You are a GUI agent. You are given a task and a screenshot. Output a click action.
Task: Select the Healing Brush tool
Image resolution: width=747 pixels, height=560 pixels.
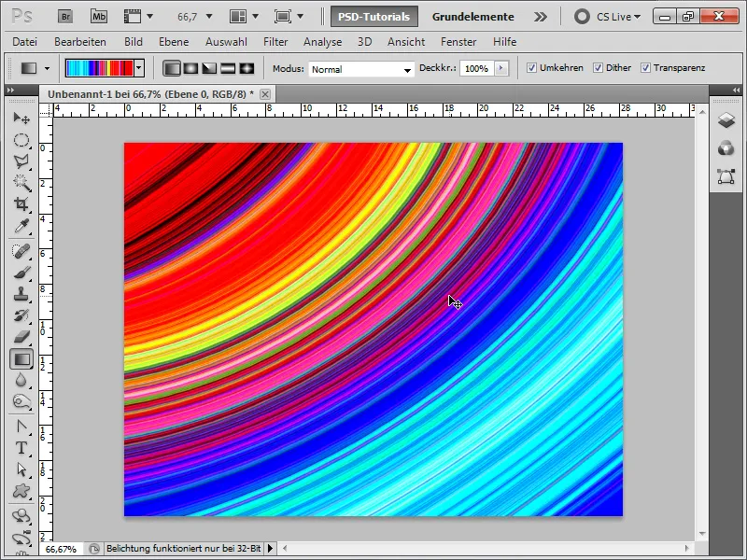(x=21, y=251)
